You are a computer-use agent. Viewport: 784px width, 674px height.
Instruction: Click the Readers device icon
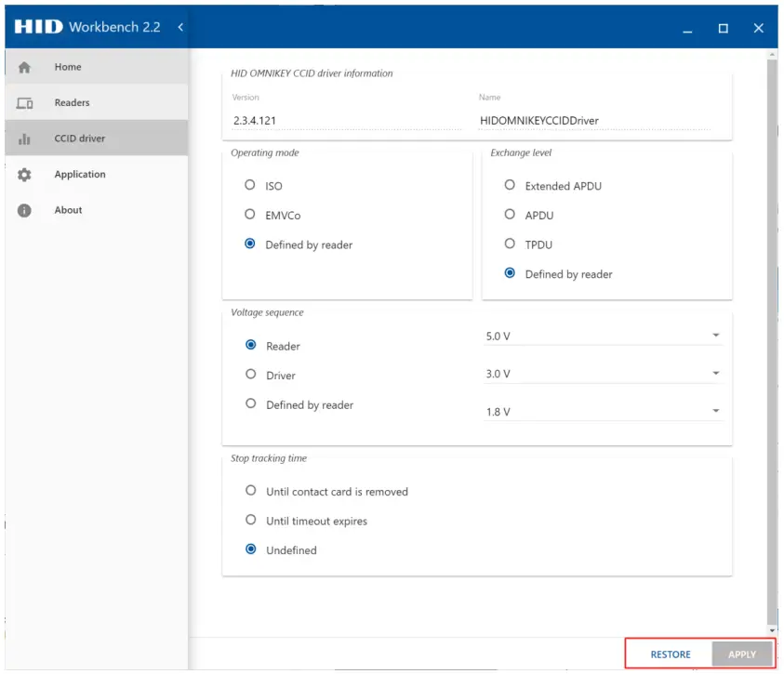click(x=25, y=103)
